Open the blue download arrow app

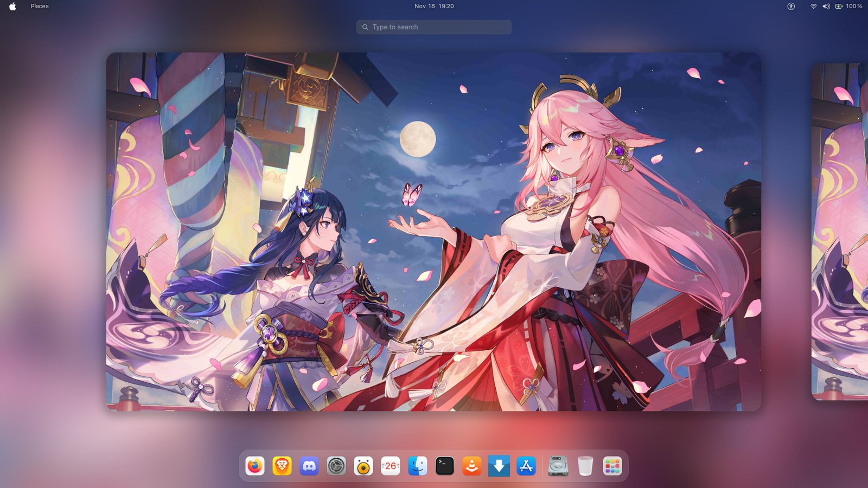(499, 466)
